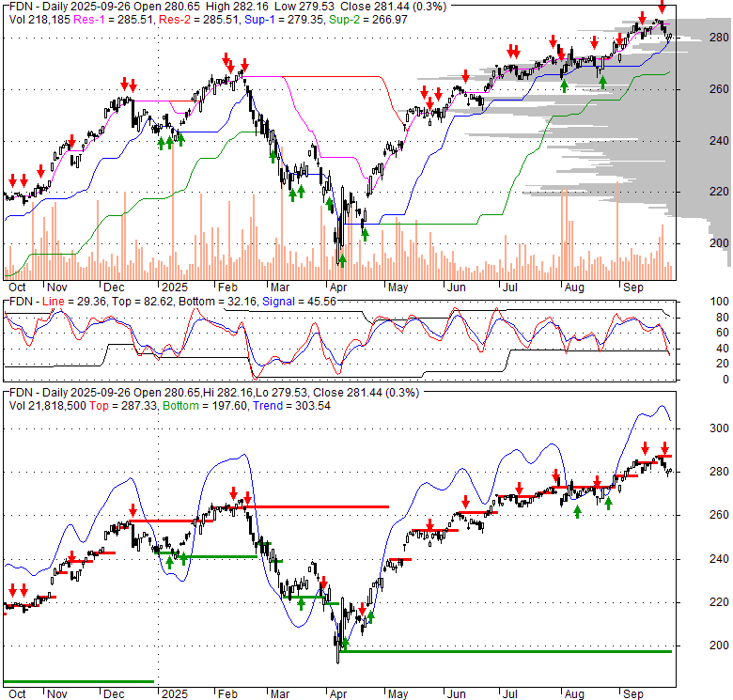Click the oscillator Signal = 45.56 value
The image size is (733, 700).
tap(299, 302)
